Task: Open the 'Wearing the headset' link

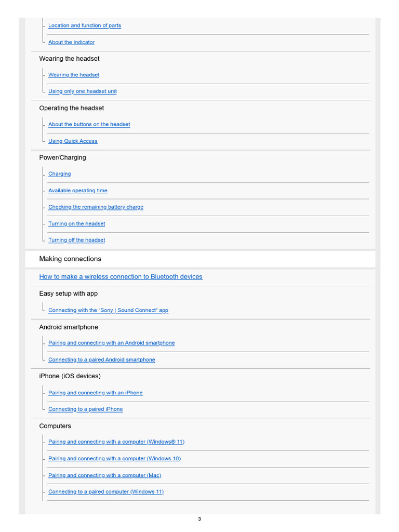Action: [74, 75]
